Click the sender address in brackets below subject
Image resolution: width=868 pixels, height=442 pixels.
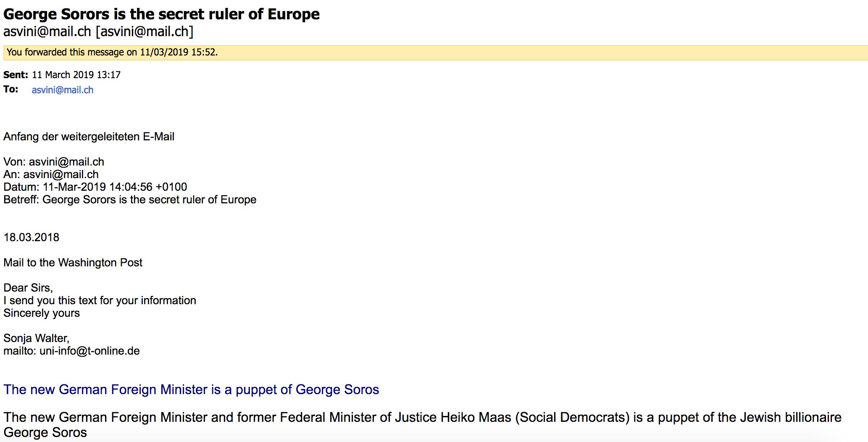click(145, 32)
